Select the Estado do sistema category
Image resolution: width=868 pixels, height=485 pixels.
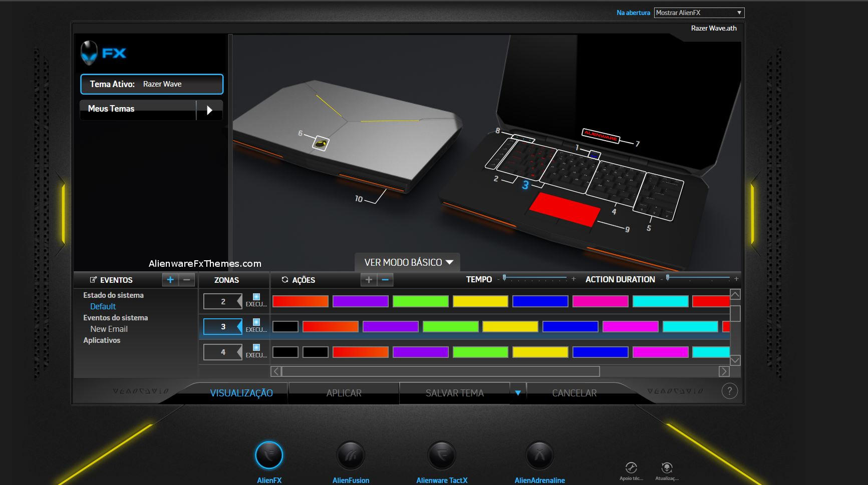point(113,295)
